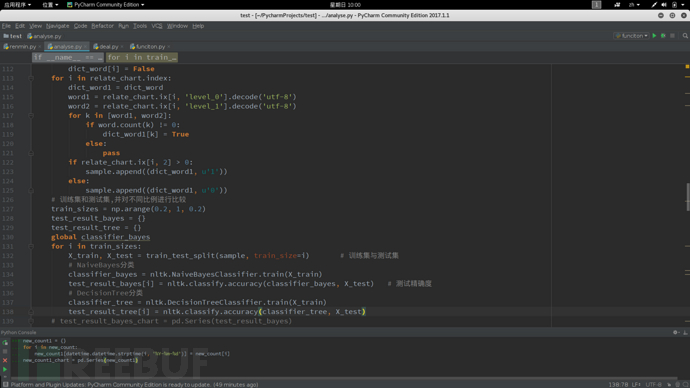The height and width of the screenshot is (388, 690).
Task: Change the LF line separator
Action: point(636,384)
